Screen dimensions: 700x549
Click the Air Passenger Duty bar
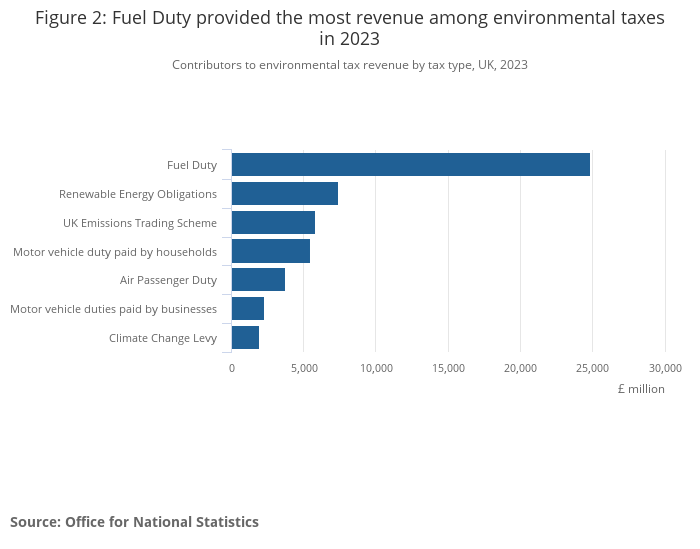(x=258, y=280)
